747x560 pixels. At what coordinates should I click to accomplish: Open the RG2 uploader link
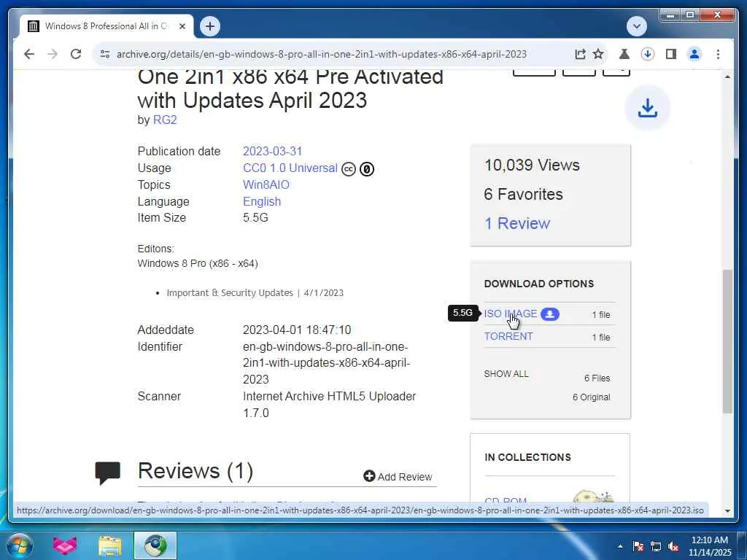tap(165, 120)
